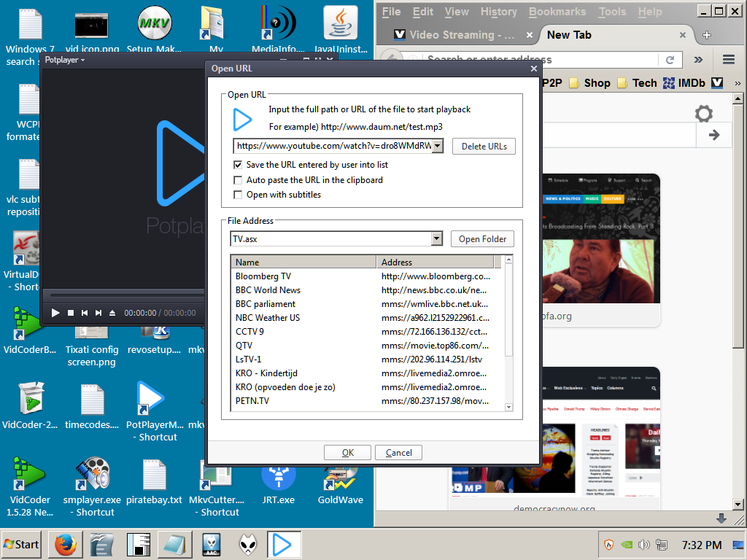Select QTV entry in the list
747x560 pixels.
tap(244, 345)
